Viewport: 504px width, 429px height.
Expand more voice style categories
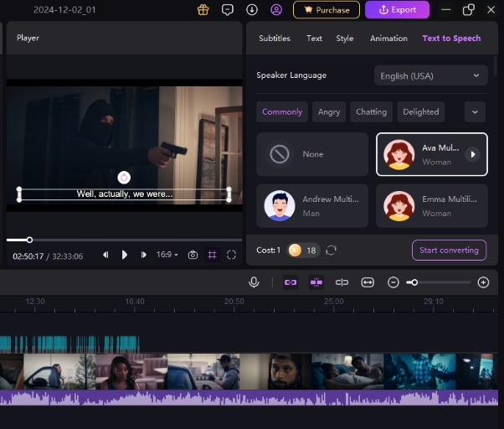475,112
